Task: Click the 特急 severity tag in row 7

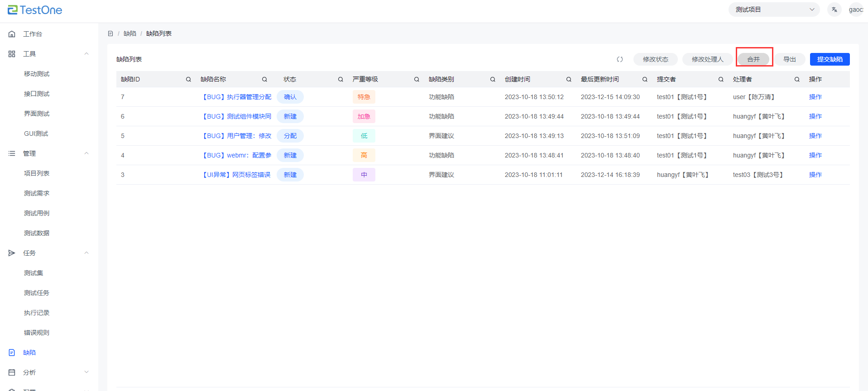Action: (x=364, y=97)
